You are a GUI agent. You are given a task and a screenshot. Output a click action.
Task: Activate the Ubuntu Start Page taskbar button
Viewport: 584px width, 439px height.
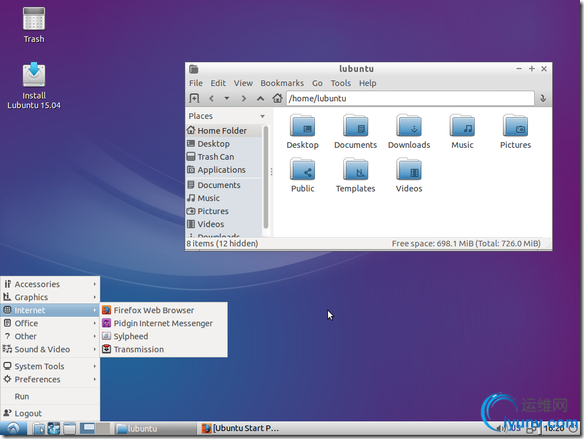coord(240,429)
